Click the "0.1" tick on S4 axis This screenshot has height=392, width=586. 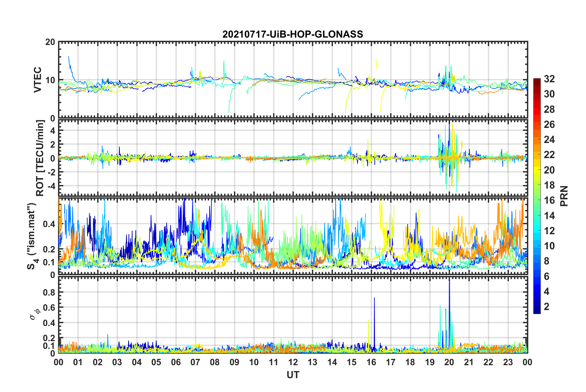(x=49, y=262)
